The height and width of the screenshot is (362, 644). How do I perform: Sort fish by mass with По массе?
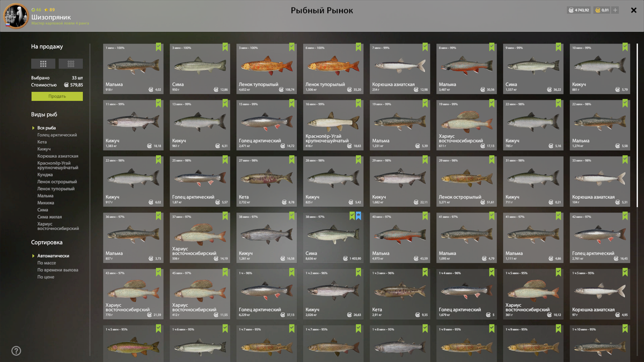point(46,263)
